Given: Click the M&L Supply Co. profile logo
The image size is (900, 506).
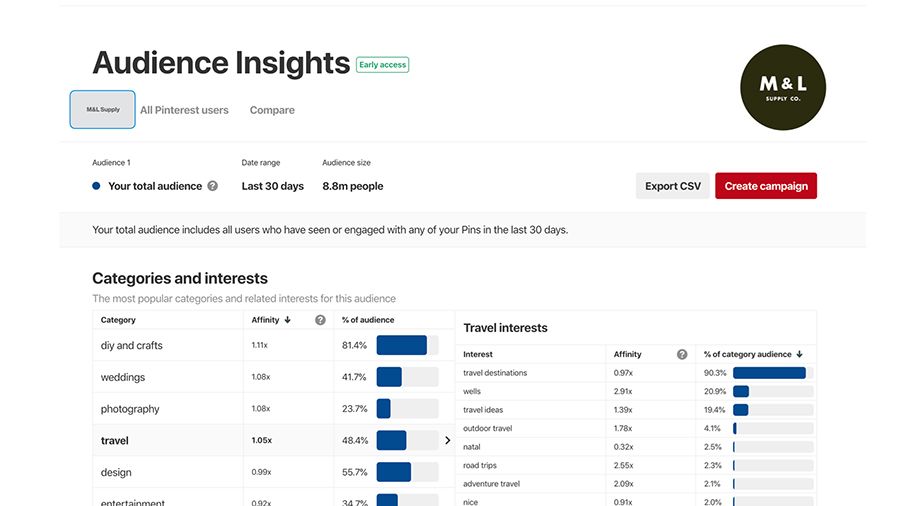Looking at the screenshot, I should point(783,87).
